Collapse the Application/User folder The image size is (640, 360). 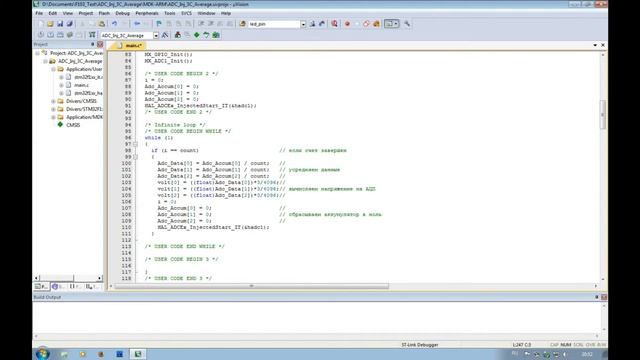pos(53,69)
